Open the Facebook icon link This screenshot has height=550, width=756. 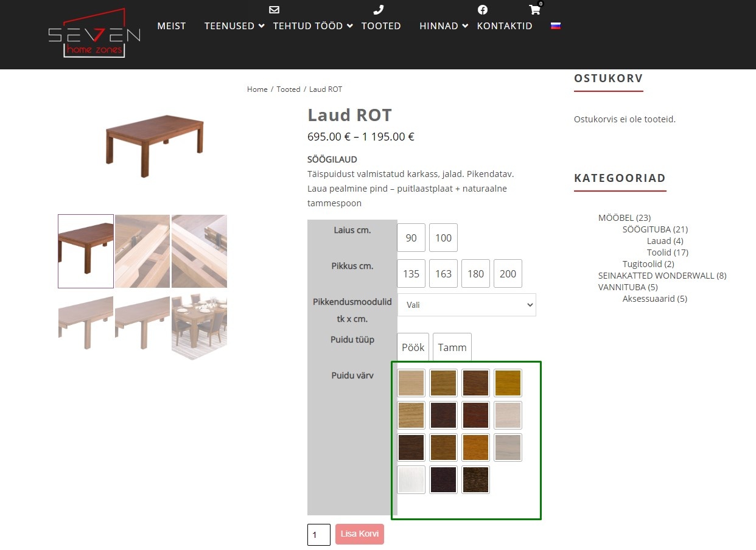coord(482,10)
